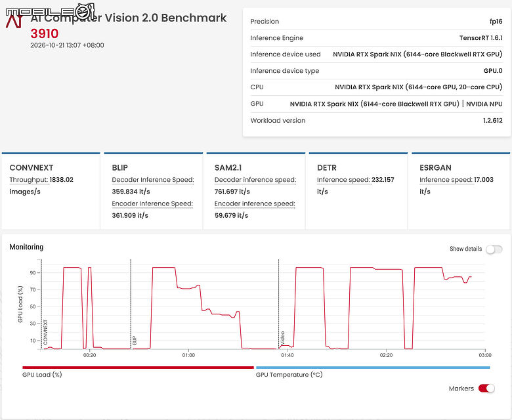Click the Video marker line in chart

point(278,304)
